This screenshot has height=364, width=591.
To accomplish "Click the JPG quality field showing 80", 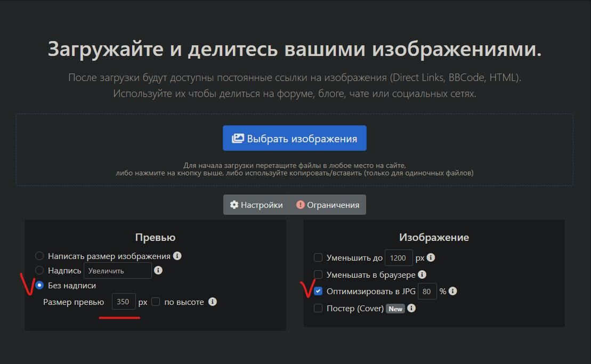I will (x=427, y=292).
